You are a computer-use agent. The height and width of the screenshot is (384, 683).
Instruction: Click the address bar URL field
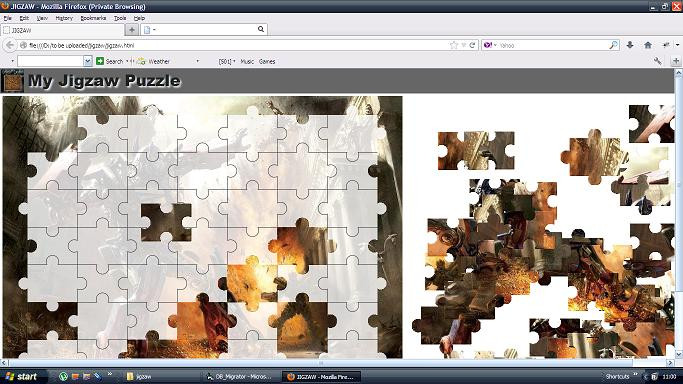[235, 45]
